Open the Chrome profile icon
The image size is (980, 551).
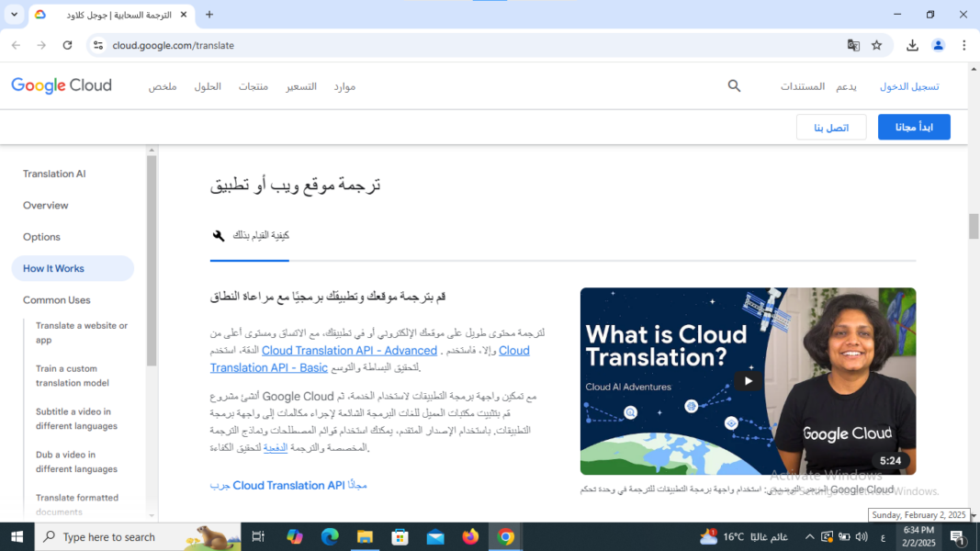click(x=938, y=45)
